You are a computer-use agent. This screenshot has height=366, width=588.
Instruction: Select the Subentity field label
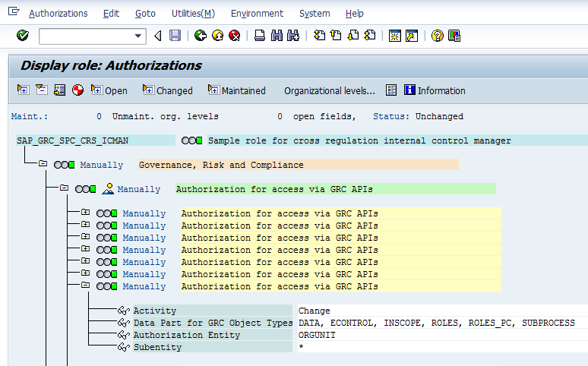point(213,347)
